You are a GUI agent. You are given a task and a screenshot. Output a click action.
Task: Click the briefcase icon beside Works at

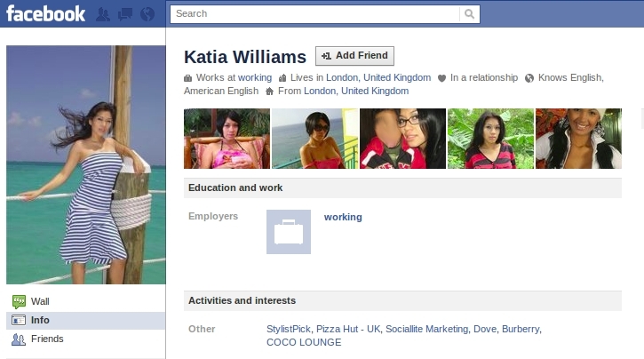pos(187,78)
